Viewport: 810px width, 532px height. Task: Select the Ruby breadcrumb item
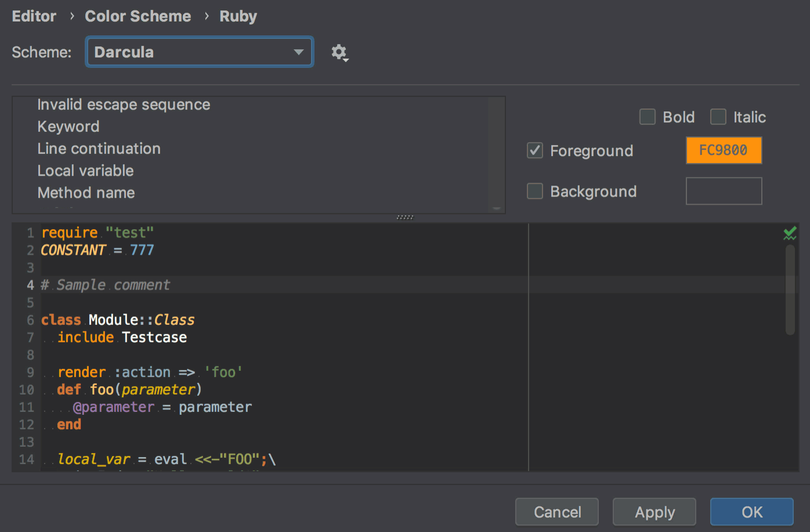(238, 16)
